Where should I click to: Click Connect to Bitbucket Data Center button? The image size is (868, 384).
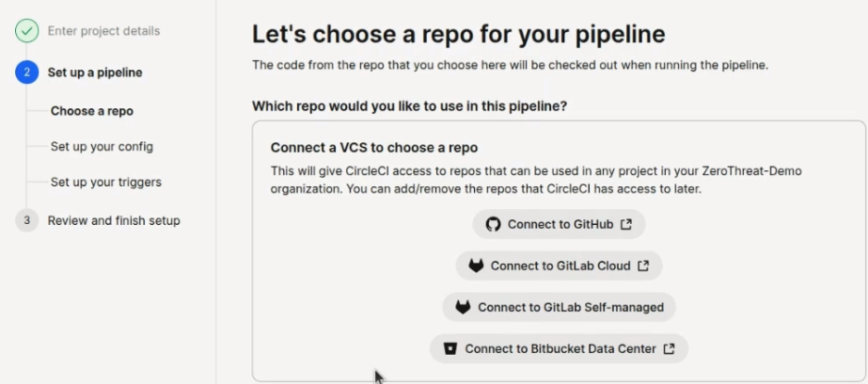click(559, 348)
